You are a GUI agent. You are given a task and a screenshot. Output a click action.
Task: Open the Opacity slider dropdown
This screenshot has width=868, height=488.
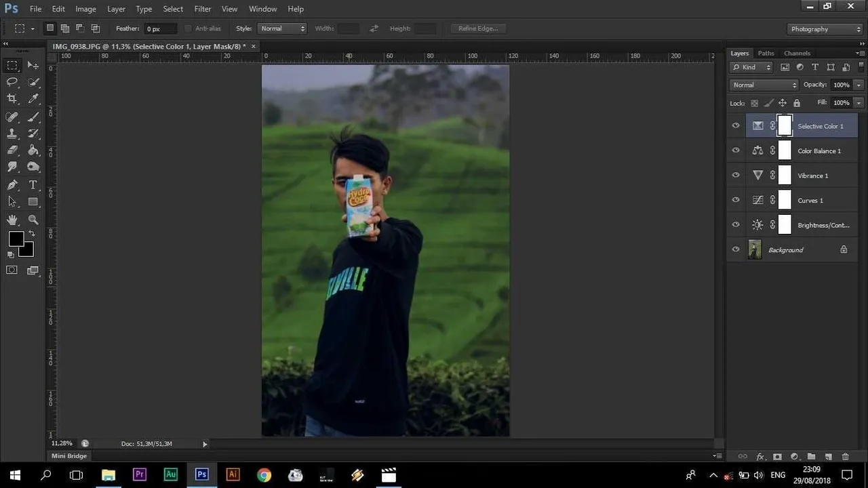pos(859,85)
